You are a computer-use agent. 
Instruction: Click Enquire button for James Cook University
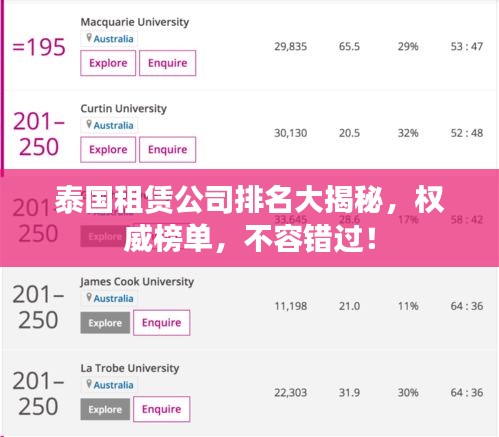click(161, 323)
